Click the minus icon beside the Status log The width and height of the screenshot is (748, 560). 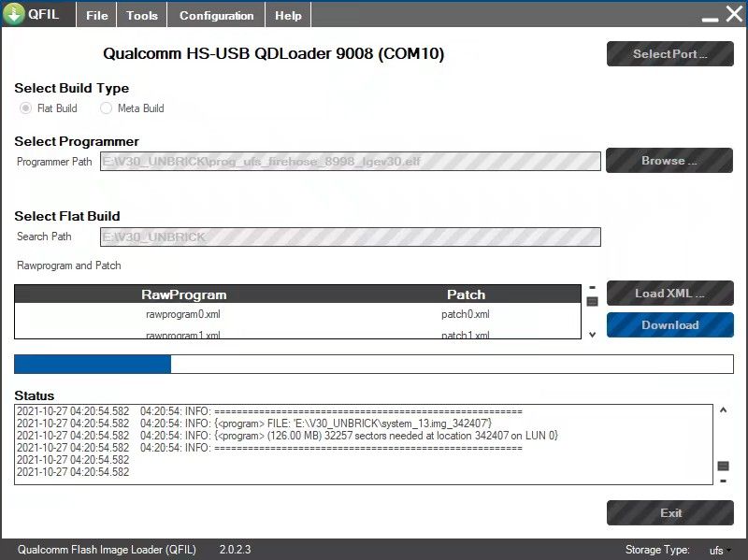(x=723, y=481)
